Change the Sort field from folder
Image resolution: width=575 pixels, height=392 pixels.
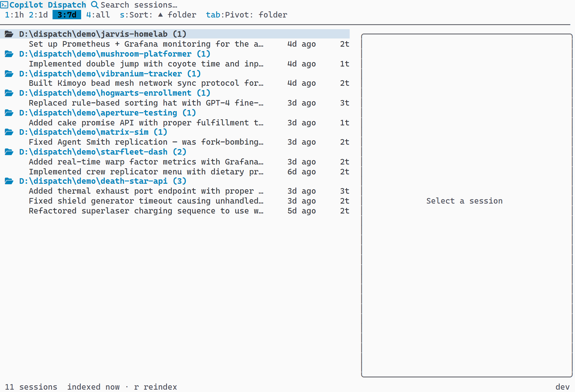[x=182, y=15]
